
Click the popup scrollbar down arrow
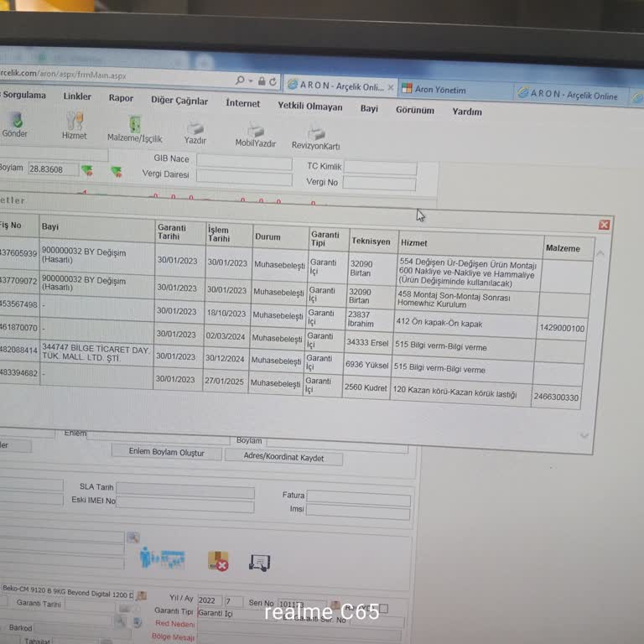point(584,435)
